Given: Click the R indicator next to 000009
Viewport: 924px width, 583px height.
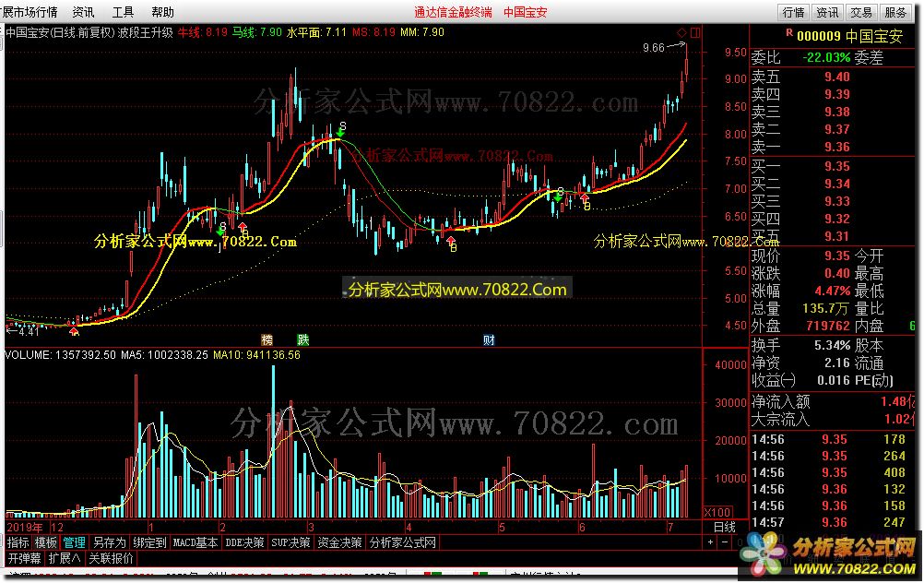Looking at the screenshot, I should click(x=789, y=33).
